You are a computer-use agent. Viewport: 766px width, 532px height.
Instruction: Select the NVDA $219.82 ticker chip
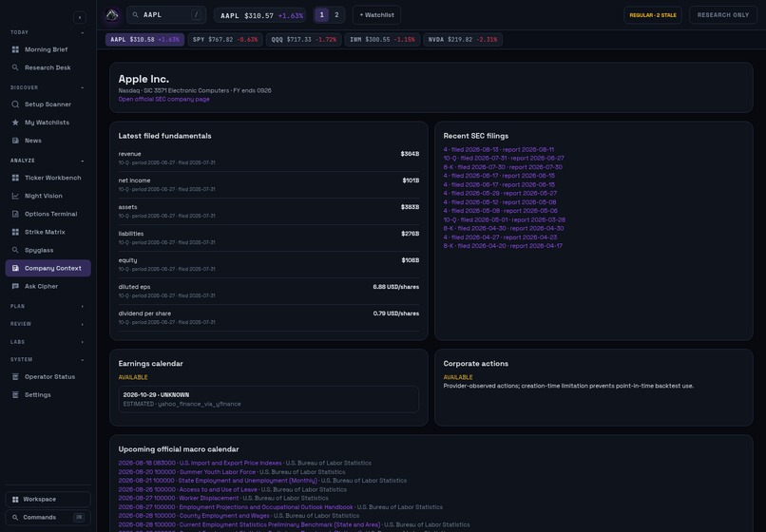463,40
